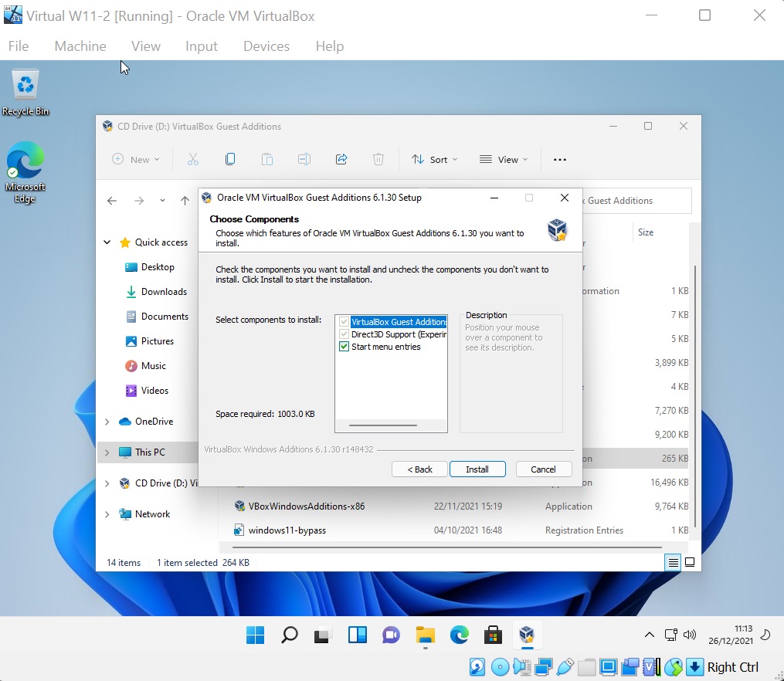Open the View dropdown in Explorer toolbar

[504, 159]
